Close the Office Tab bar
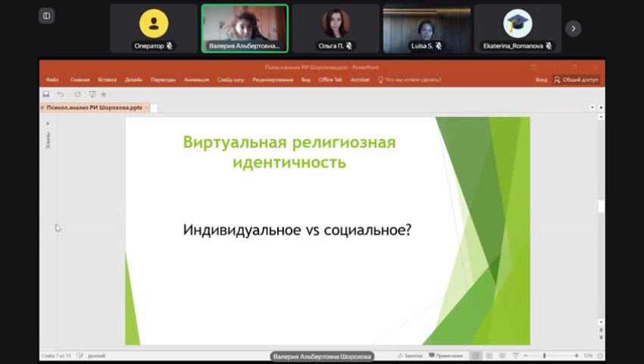This screenshot has height=364, width=644. (x=601, y=108)
